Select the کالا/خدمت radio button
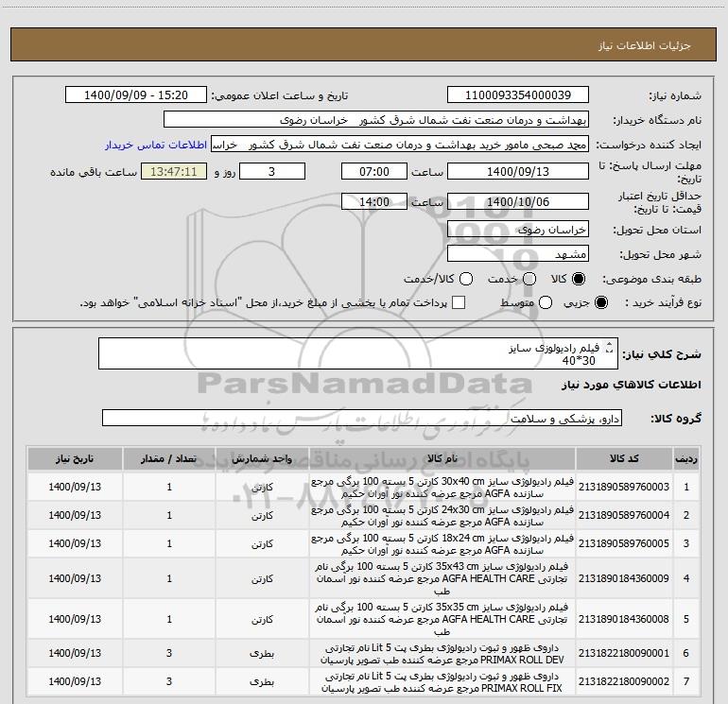728x704 pixels. point(466,279)
